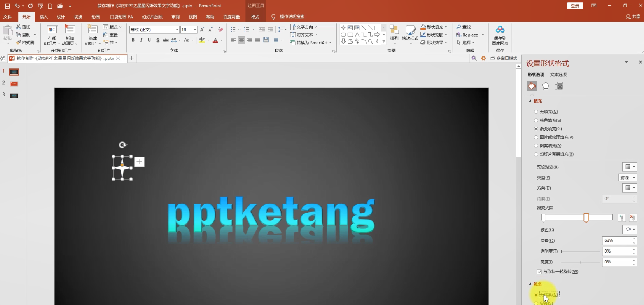Open the Fill & Line paint bucket tab
Image resolution: width=644 pixels, height=305 pixels.
click(x=532, y=86)
